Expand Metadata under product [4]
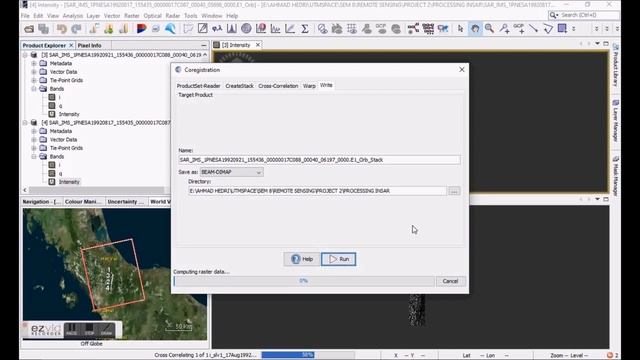This screenshot has width=640, height=360. (x=34, y=131)
